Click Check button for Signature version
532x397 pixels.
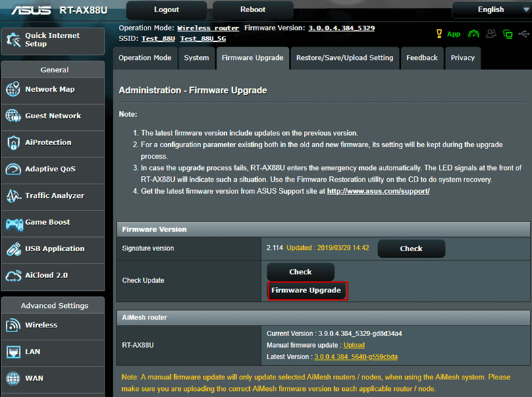click(x=411, y=248)
